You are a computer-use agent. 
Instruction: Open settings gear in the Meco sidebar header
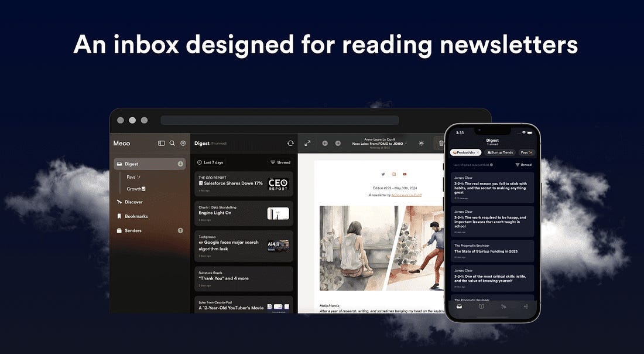coord(183,143)
